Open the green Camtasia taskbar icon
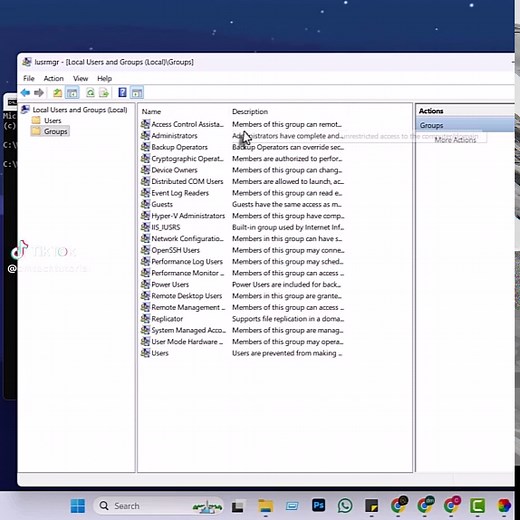Viewport: 520px width, 520px height. (477, 506)
